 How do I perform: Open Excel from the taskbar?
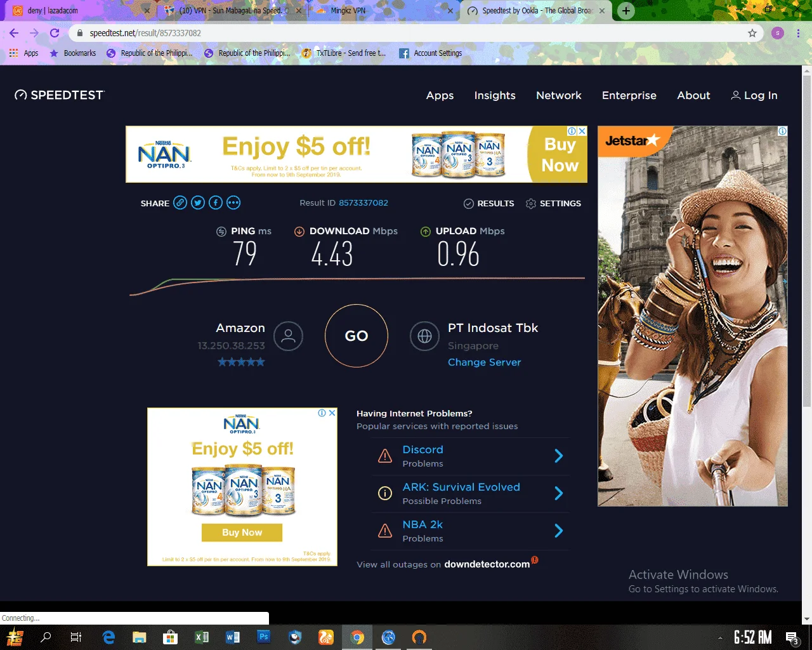tap(202, 637)
